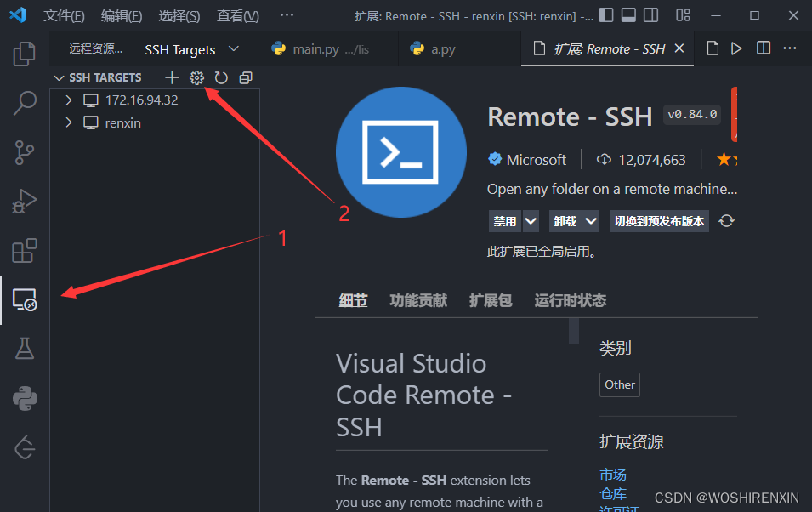Click the 卸载 uninstall button
The height and width of the screenshot is (512, 812).
click(565, 221)
